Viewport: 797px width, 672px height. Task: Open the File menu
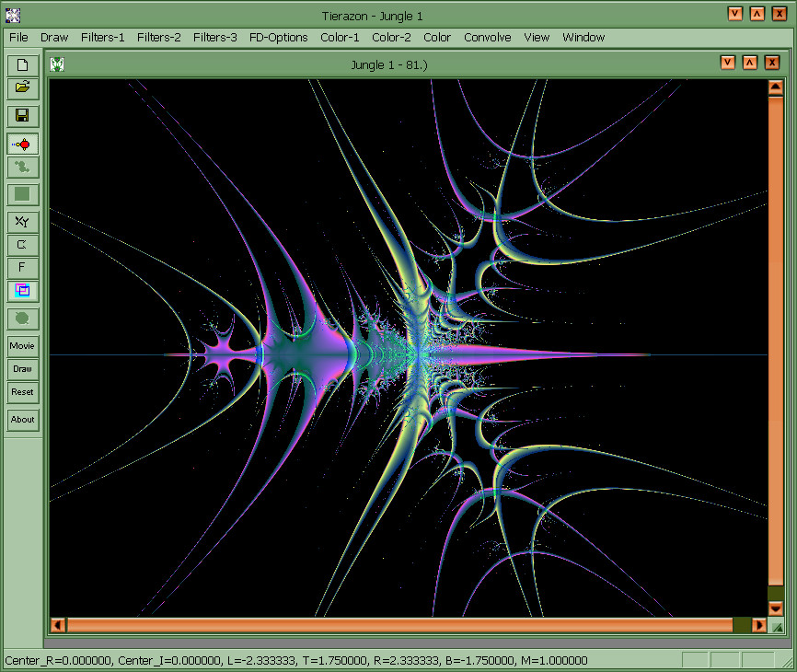[18, 37]
